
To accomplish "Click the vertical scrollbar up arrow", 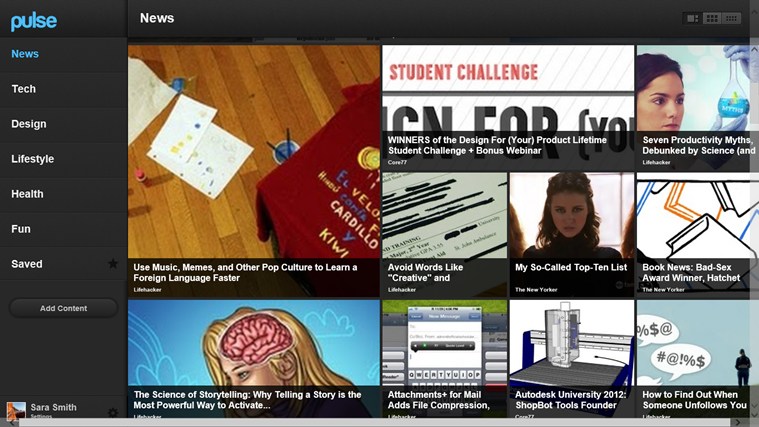I will point(754,50).
